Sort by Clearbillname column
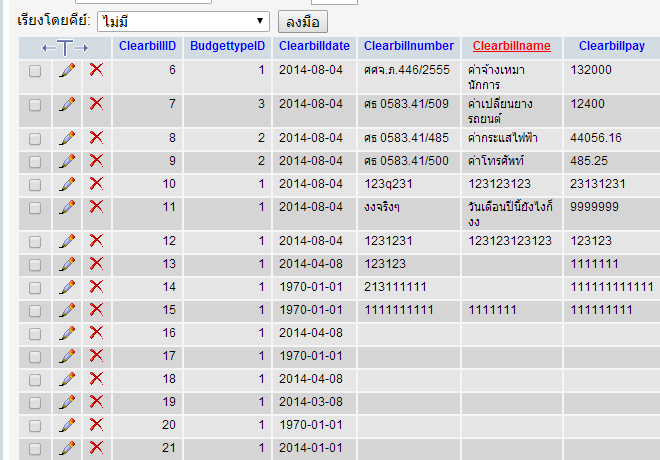The image size is (660, 460). point(511,46)
